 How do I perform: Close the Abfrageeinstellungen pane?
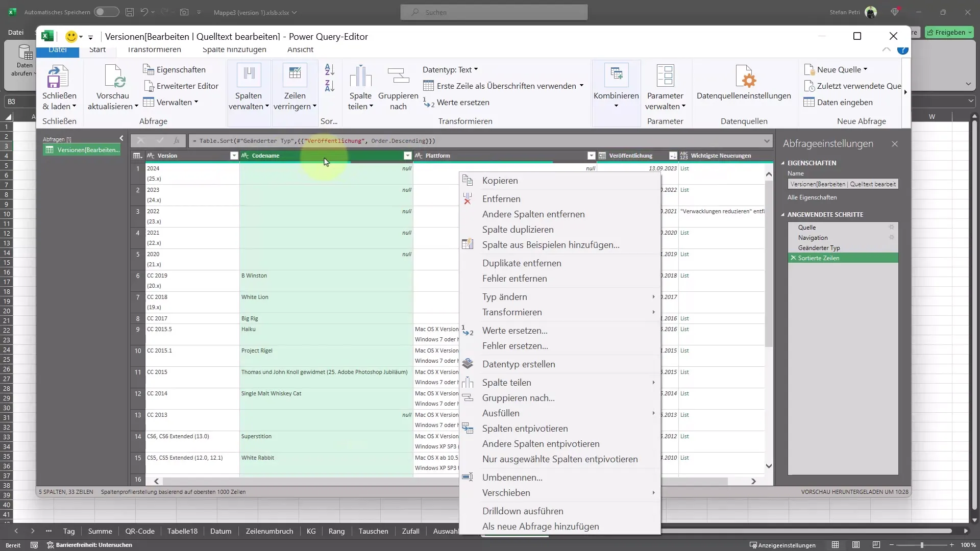click(x=894, y=144)
